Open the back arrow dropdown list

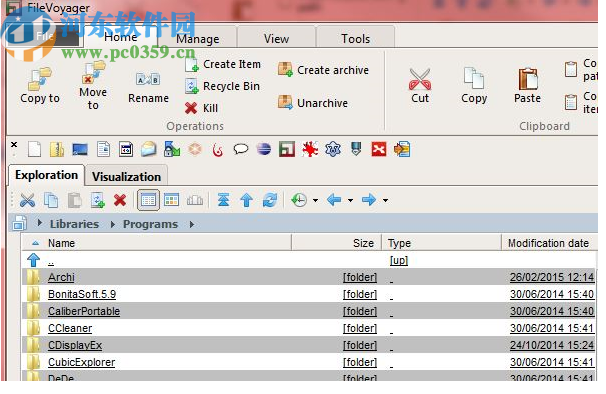(x=350, y=200)
